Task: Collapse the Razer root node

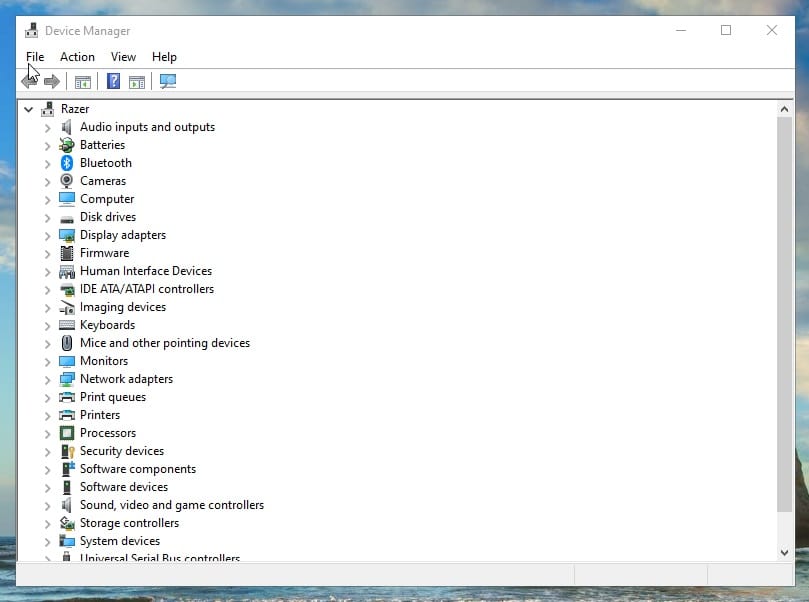Action: [28, 109]
